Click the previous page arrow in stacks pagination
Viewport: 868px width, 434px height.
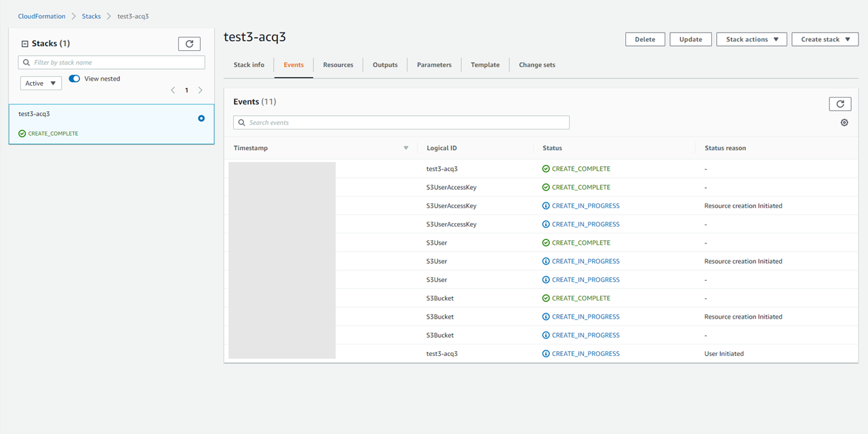(173, 90)
